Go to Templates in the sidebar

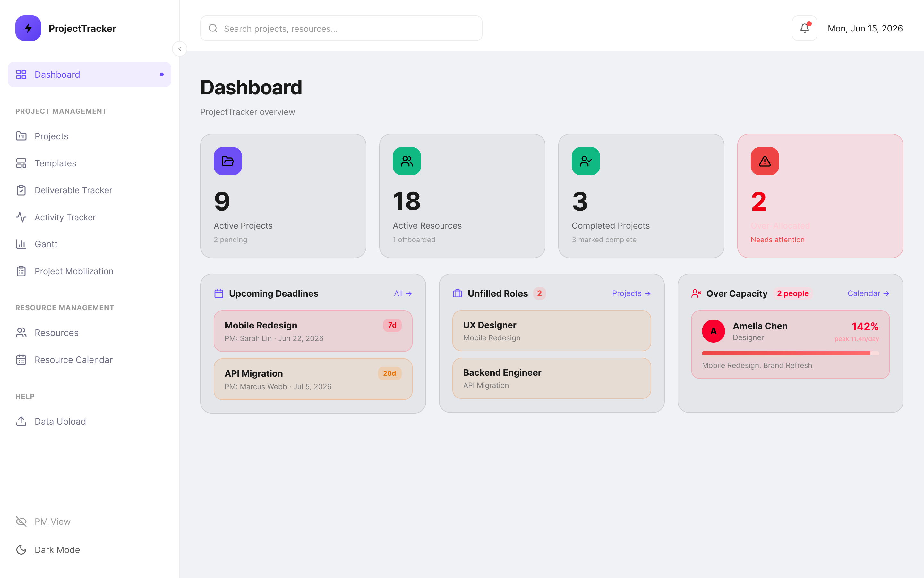[89, 163]
